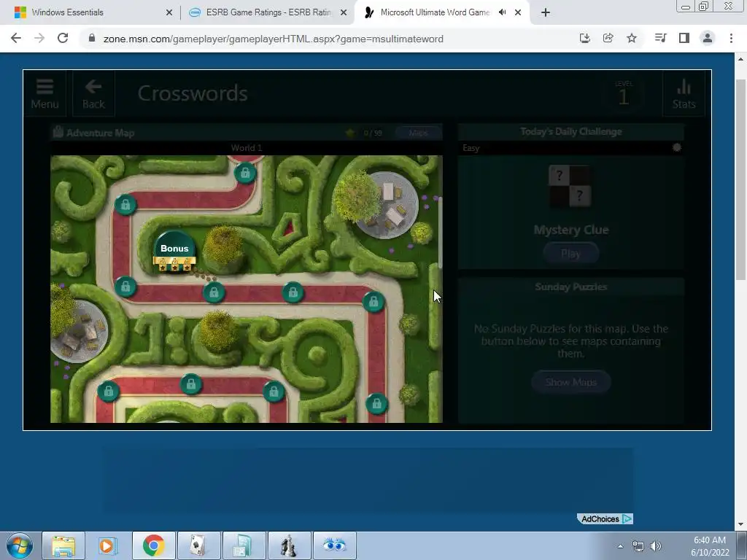Mute the Word Games tab audio
747x560 pixels.
click(502, 12)
